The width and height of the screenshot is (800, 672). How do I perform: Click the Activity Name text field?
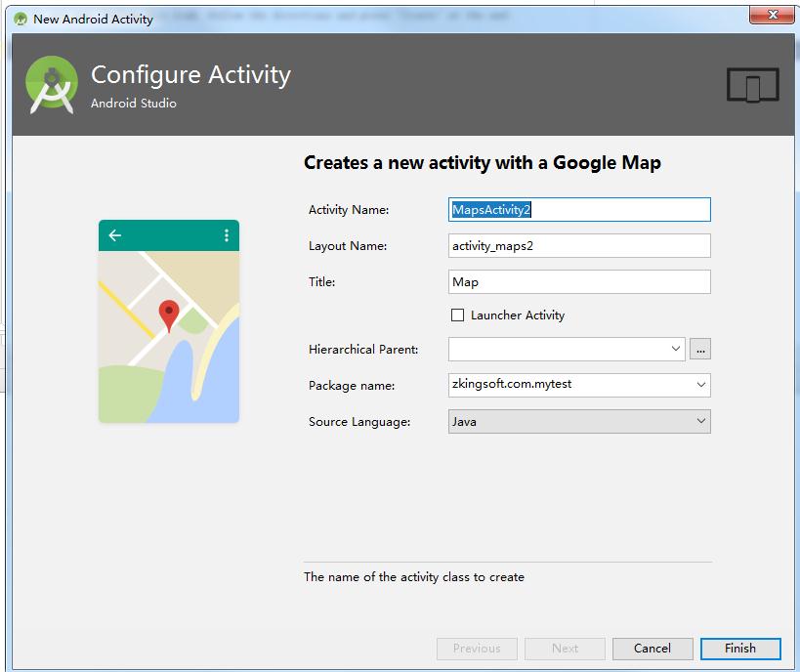click(578, 209)
